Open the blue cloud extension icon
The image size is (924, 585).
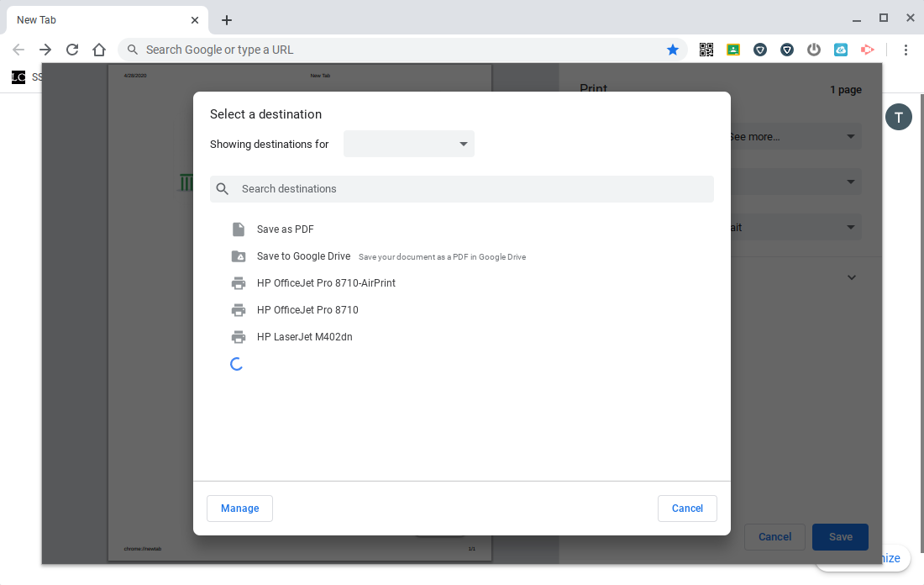(x=841, y=50)
